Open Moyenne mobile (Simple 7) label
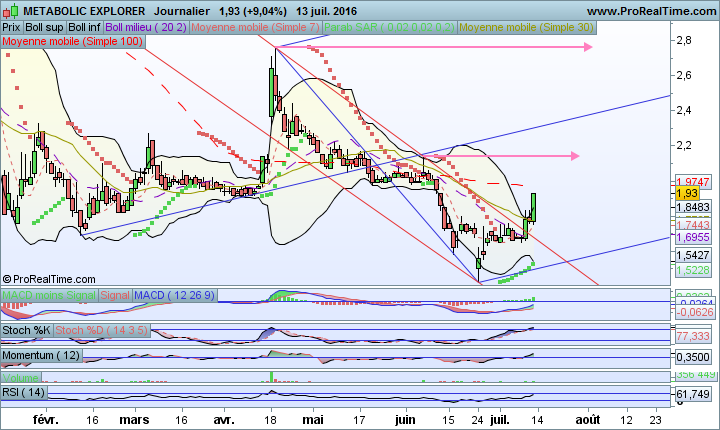Image resolution: width=720 pixels, height=430 pixels. (255, 28)
